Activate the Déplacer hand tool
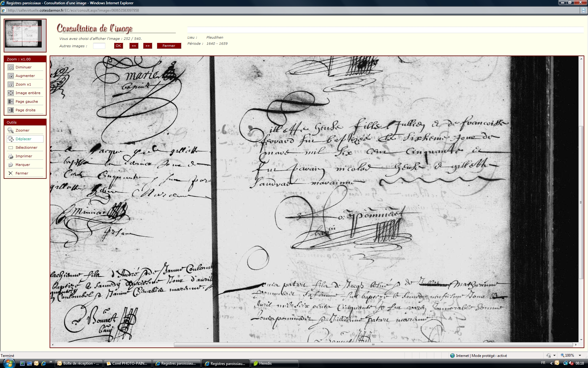The image size is (588, 368). point(11,139)
